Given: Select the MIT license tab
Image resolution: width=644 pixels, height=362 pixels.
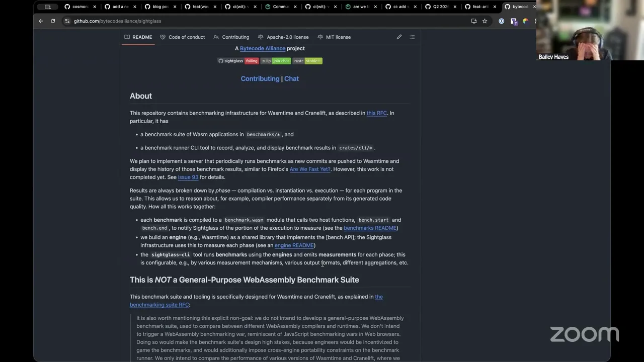Looking at the screenshot, I should click(334, 37).
